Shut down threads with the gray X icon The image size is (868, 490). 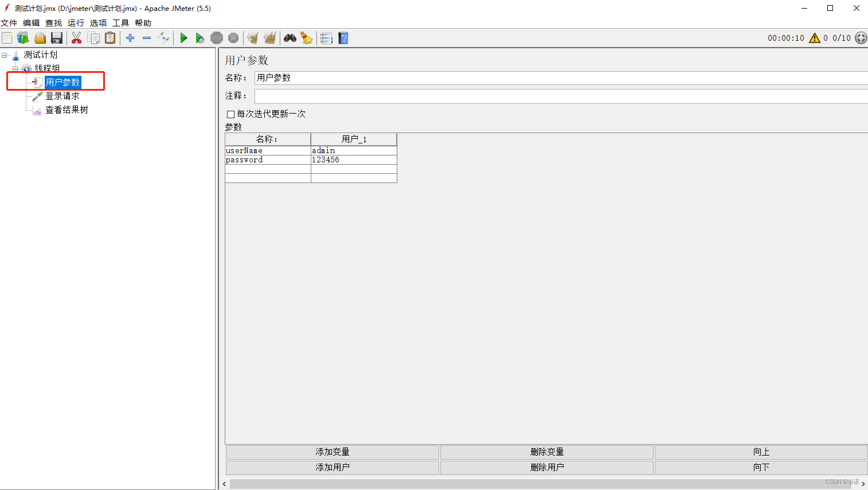click(233, 38)
